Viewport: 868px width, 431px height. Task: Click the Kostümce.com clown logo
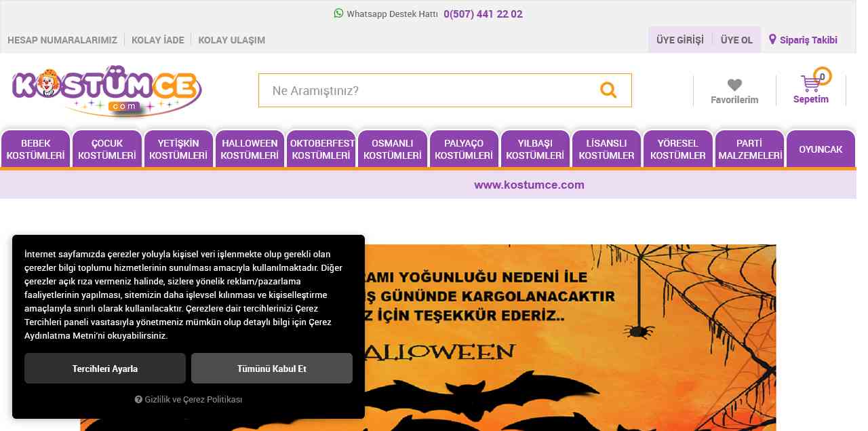pyautogui.click(x=106, y=90)
